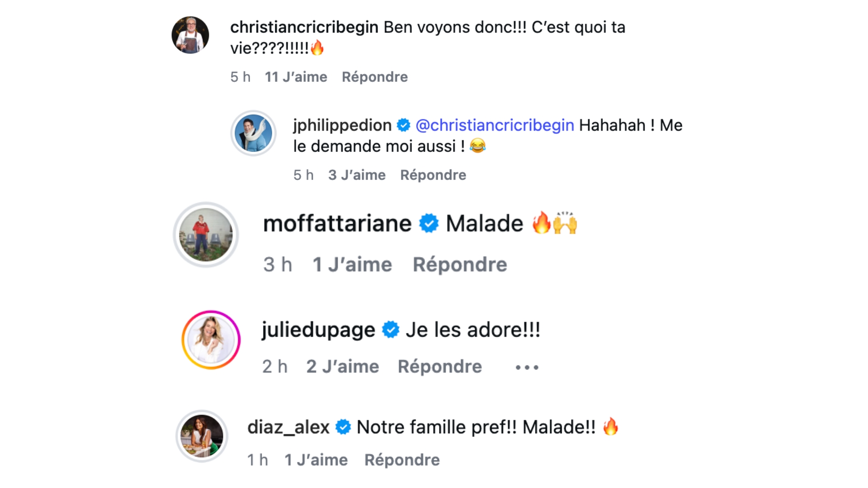Viewport: 868px width, 488px height.
Task: Open the three-dots menu on juliedupage's comment
Action: (x=527, y=367)
